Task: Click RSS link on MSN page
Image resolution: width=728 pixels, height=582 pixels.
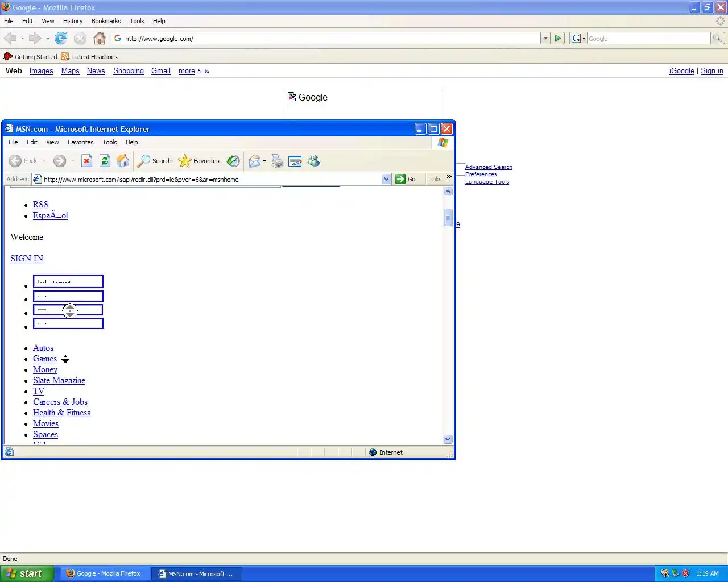Action: pos(41,205)
